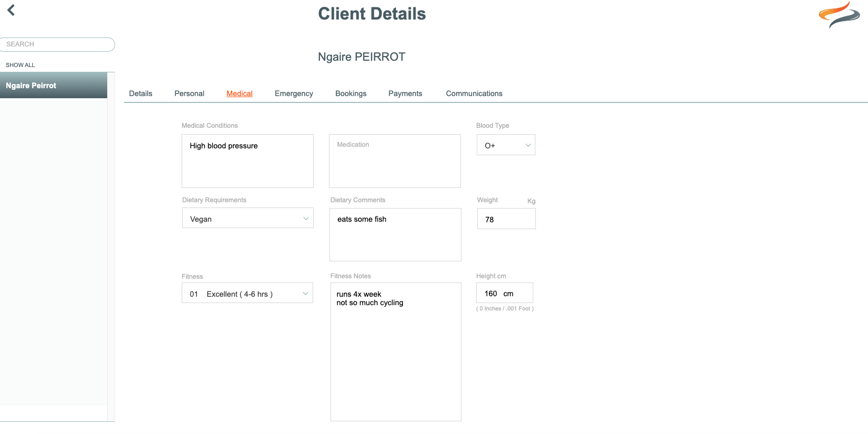Click the Ngaire PEIRROT heading
This screenshot has width=868, height=434.
click(362, 57)
